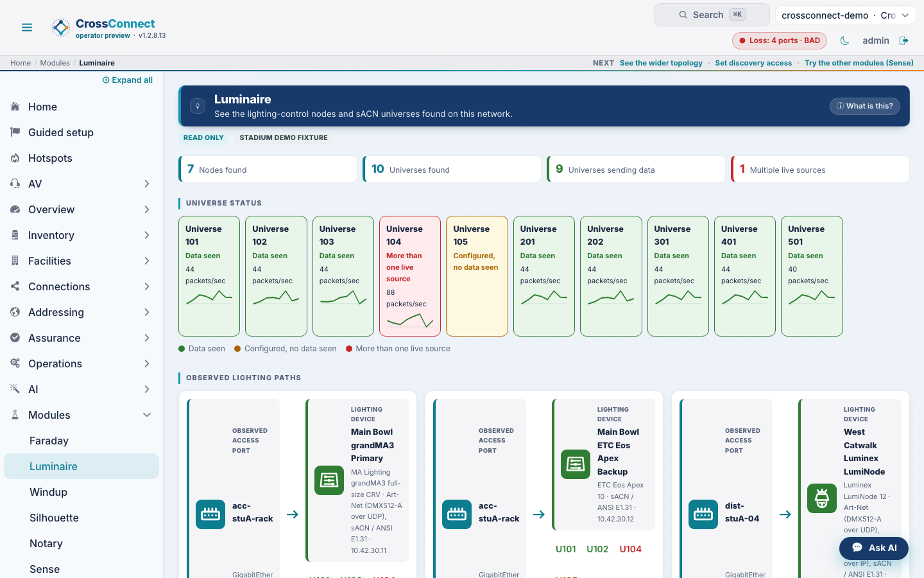Viewport: 924px width, 578px height.
Task: Click the Main Bowl grandMA3 device icon
Action: pos(329,480)
